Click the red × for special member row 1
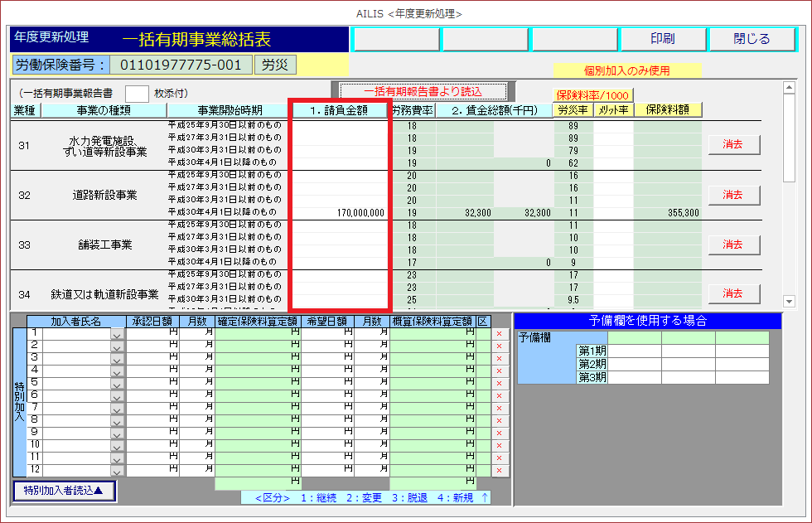 pyautogui.click(x=499, y=334)
